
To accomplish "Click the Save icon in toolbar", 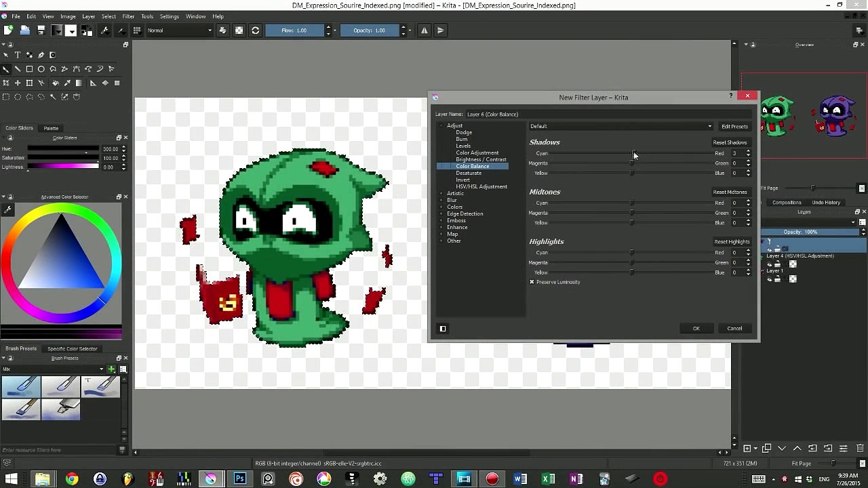I will [41, 30].
